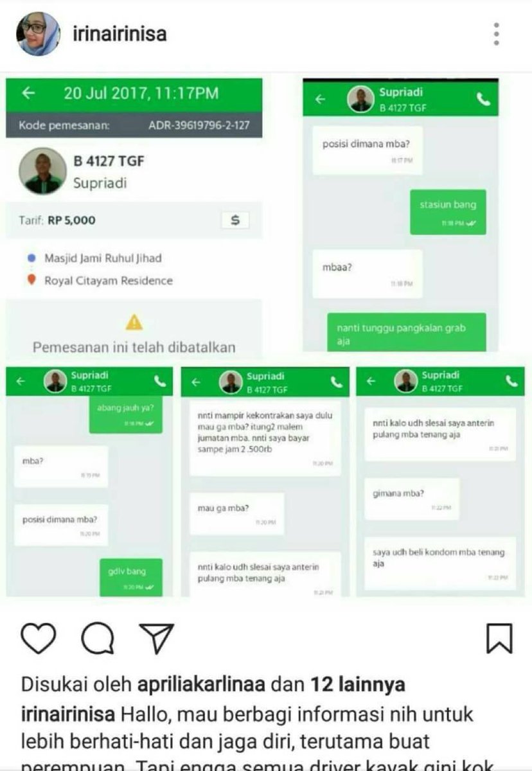Viewport: 532px width, 771px height.
Task: Tap the irinairinisa username in the header
Action: pos(121,33)
